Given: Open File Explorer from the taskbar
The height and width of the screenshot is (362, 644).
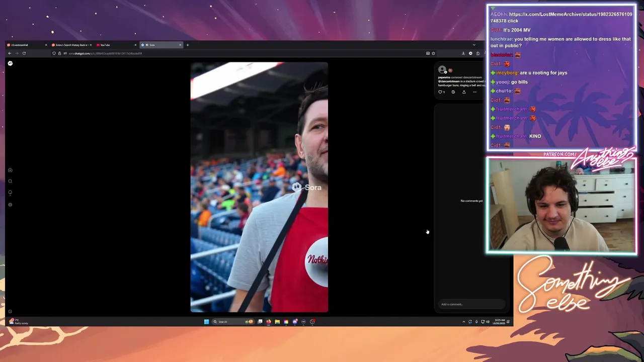Looking at the screenshot, I should click(277, 322).
